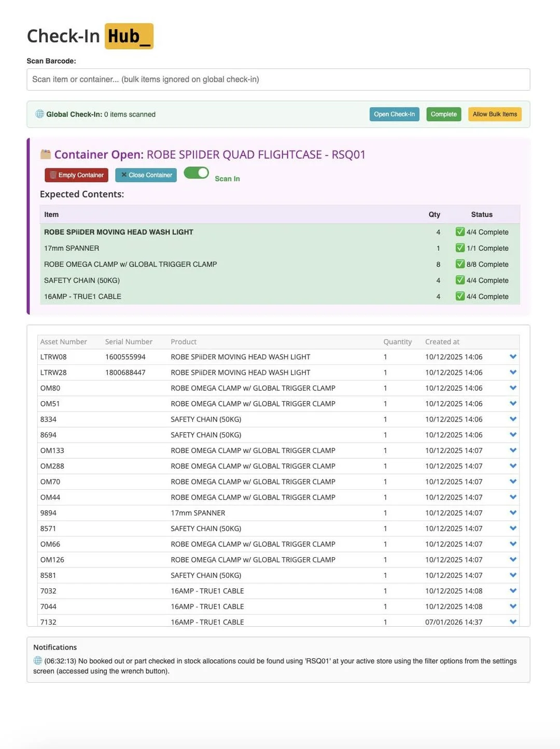
Task: Click the 17mm SPANNER expected contents row
Action: pyautogui.click(x=280, y=248)
